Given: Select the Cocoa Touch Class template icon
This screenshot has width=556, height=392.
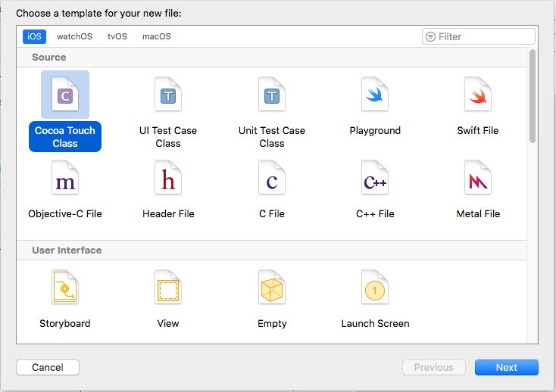Looking at the screenshot, I should (65, 95).
